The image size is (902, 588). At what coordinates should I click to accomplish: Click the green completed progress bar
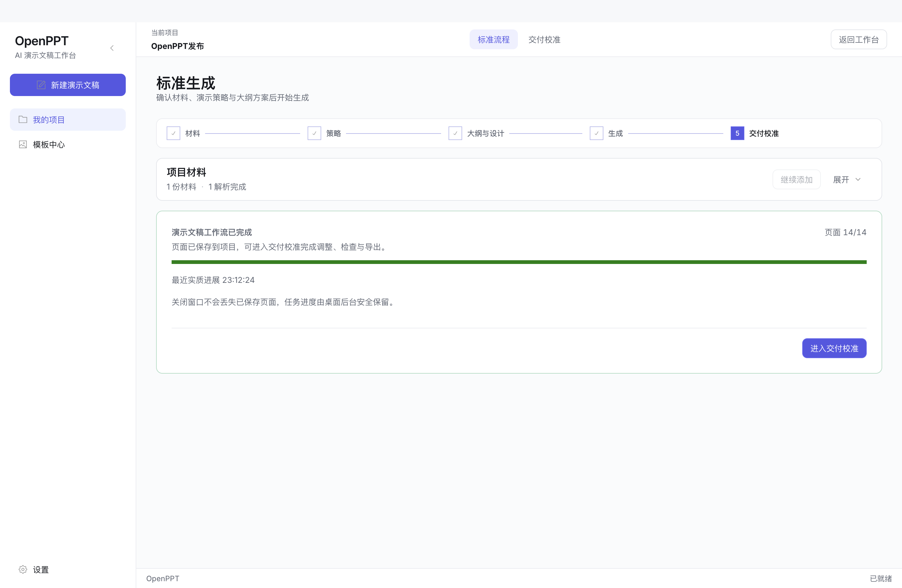[x=519, y=262]
